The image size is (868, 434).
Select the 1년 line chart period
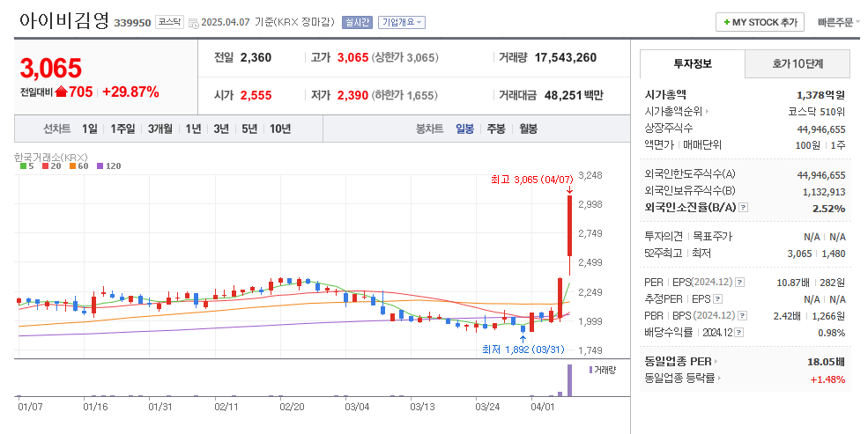point(193,129)
